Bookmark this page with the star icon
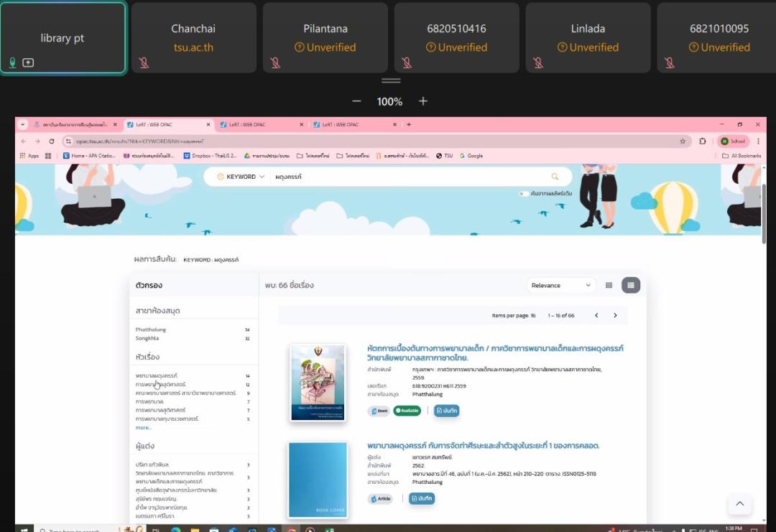The image size is (776, 532). pos(683,141)
